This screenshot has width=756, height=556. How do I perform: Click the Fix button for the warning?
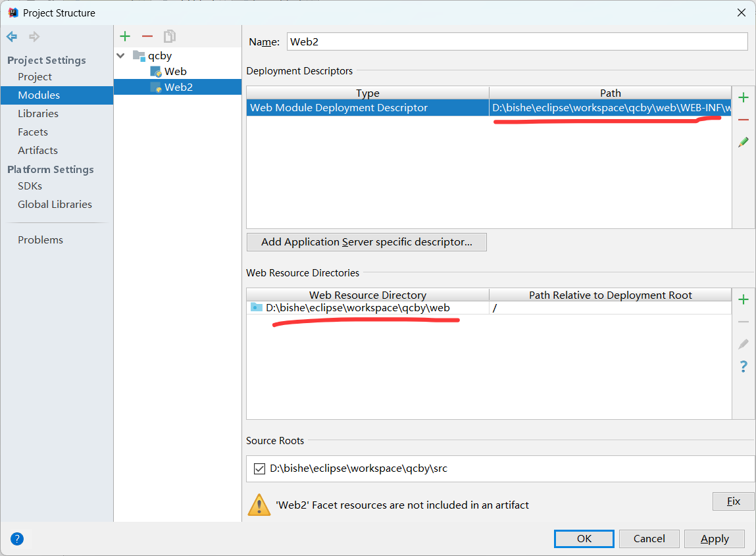point(734,501)
